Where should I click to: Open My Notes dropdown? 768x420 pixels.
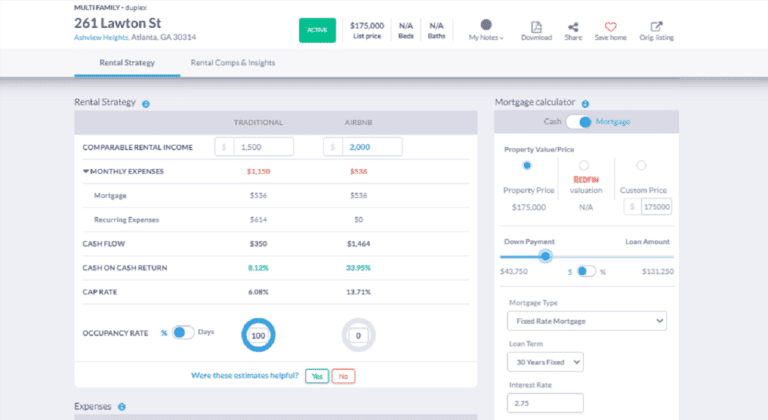point(486,29)
